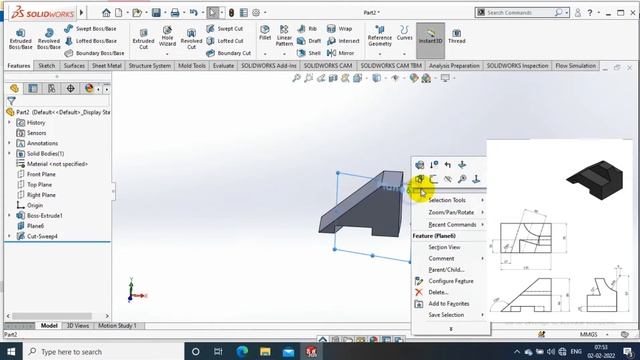The height and width of the screenshot is (360, 640).
Task: Open File Explorer from the taskbar
Action: (x=265, y=351)
